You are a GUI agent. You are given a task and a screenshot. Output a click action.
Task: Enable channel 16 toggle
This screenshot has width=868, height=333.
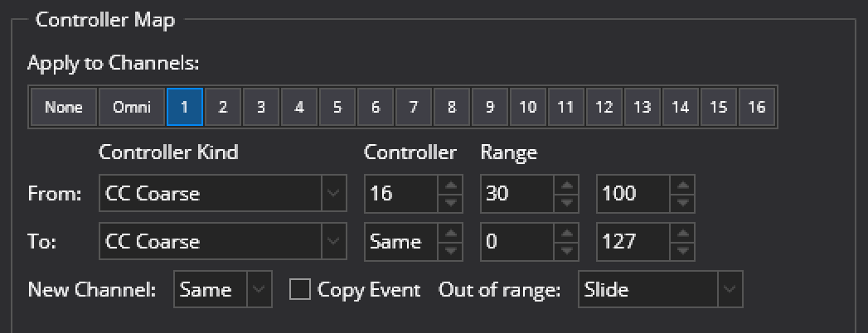756,107
